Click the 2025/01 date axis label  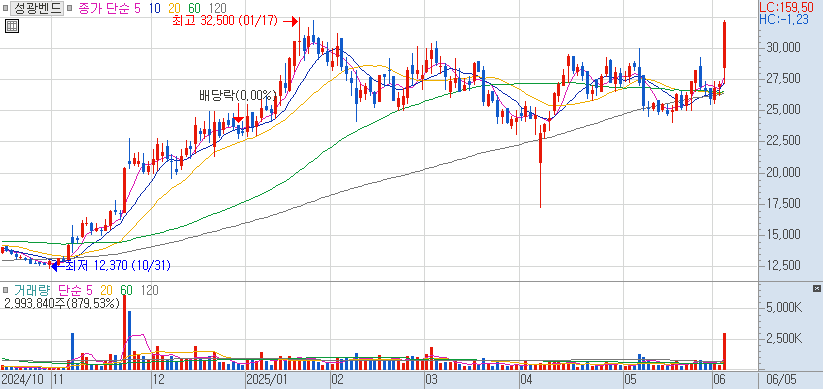[267, 380]
